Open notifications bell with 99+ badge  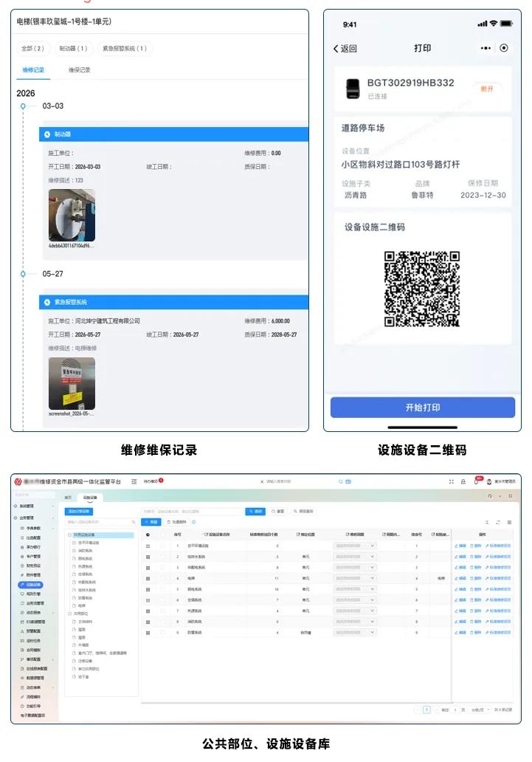click(477, 481)
